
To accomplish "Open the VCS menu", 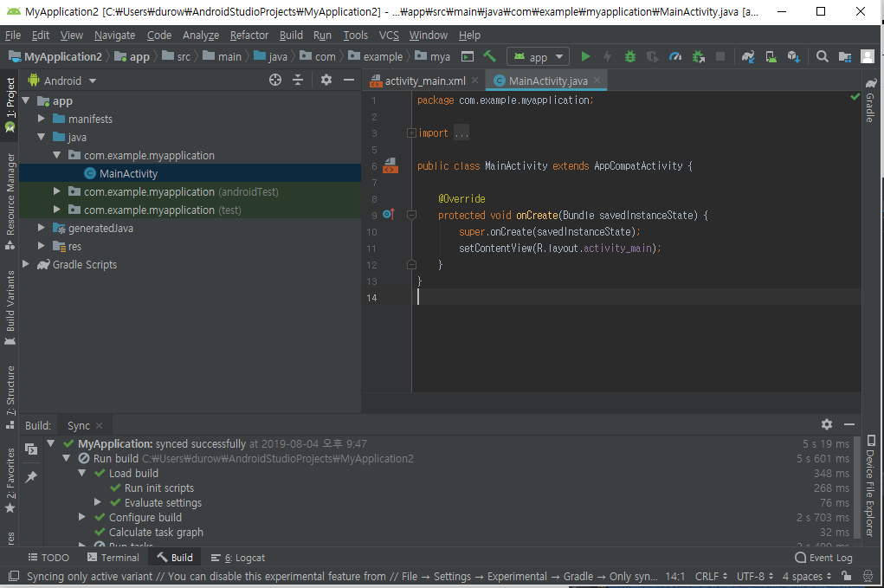I will click(389, 35).
